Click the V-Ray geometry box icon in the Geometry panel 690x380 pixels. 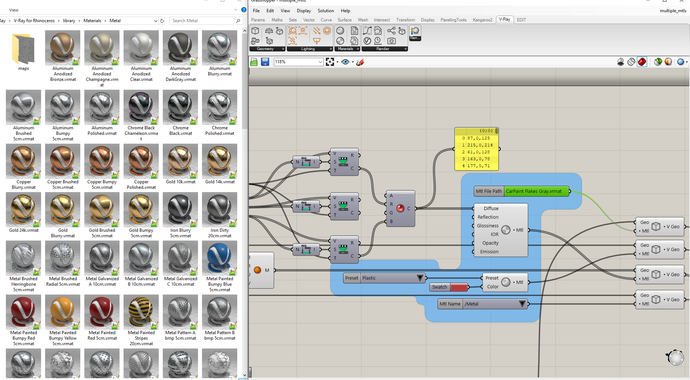255,31
